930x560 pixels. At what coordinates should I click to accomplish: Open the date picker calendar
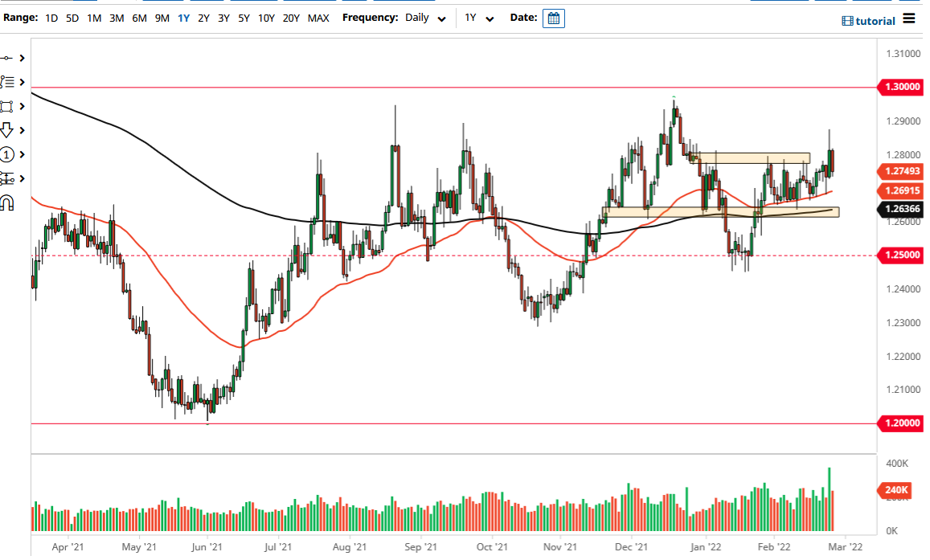coord(553,17)
